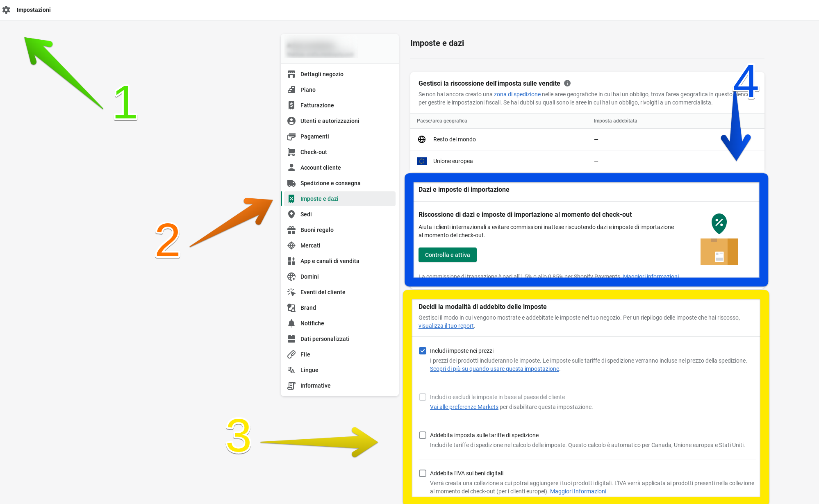Open the Unione europea tax row
819x504 pixels.
click(453, 161)
